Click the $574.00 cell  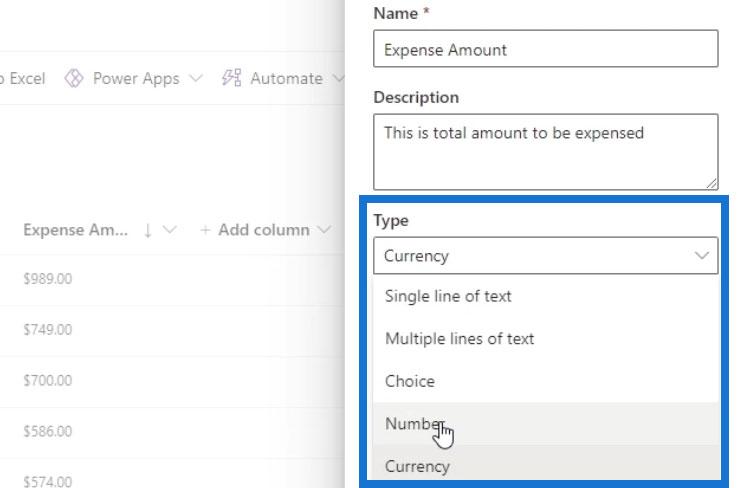coord(48,482)
